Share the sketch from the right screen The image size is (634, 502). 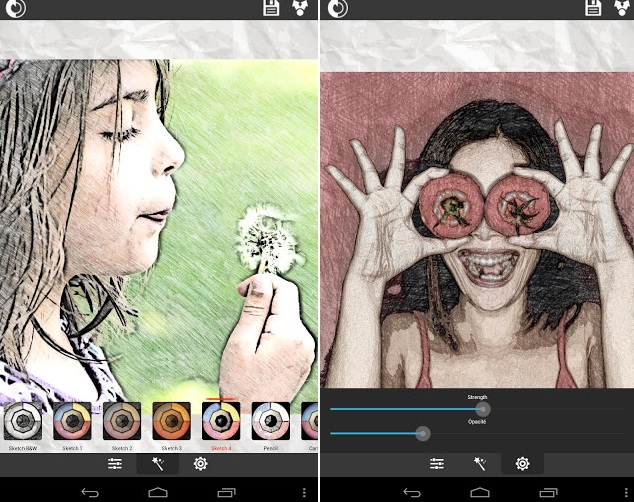[x=623, y=8]
